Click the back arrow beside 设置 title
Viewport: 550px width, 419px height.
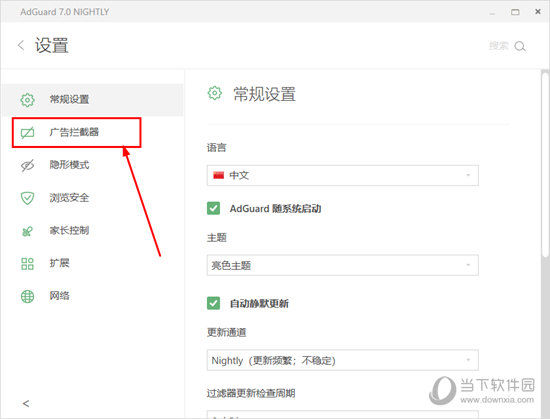(21, 45)
